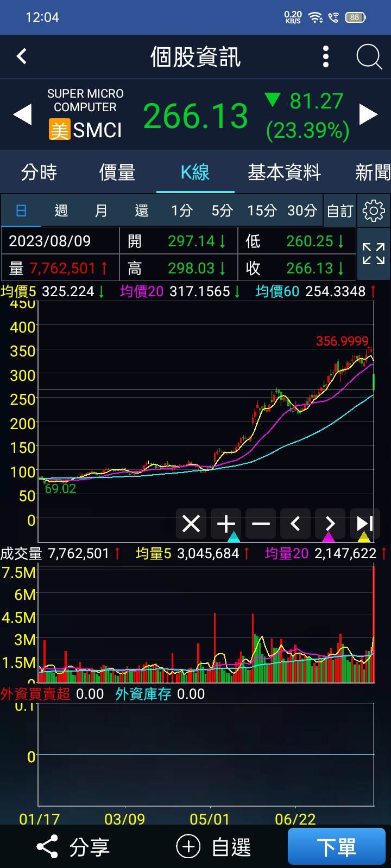Move chart cursor right one bar
This screenshot has height=868, width=391.
330,524
